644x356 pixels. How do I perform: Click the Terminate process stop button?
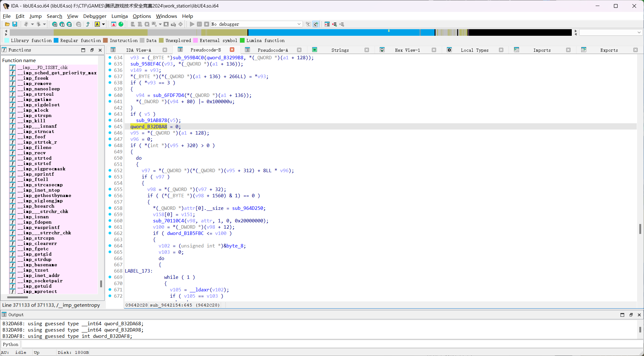click(x=207, y=24)
